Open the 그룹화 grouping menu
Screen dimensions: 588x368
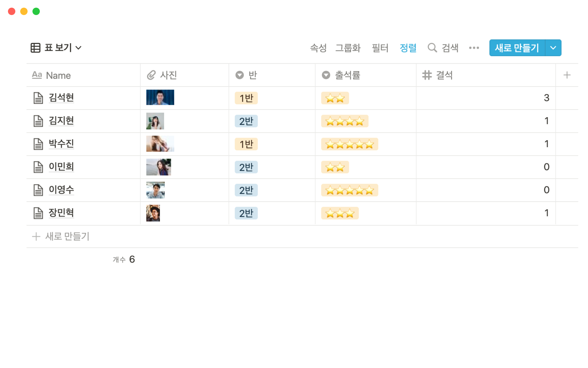[x=348, y=48]
